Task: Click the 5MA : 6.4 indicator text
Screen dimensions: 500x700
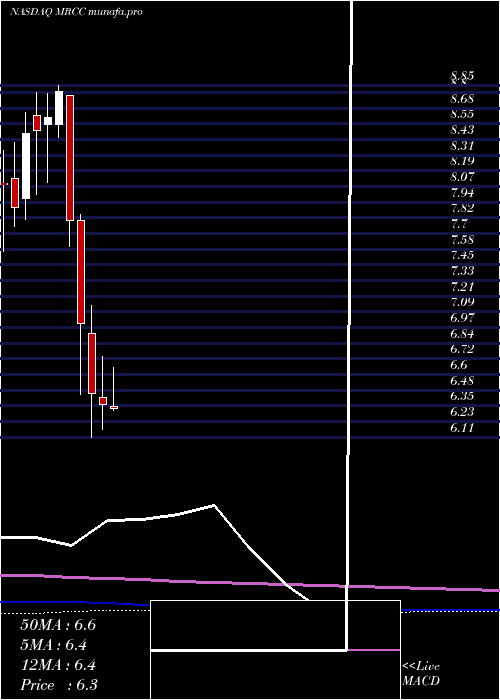Action: 54,645
